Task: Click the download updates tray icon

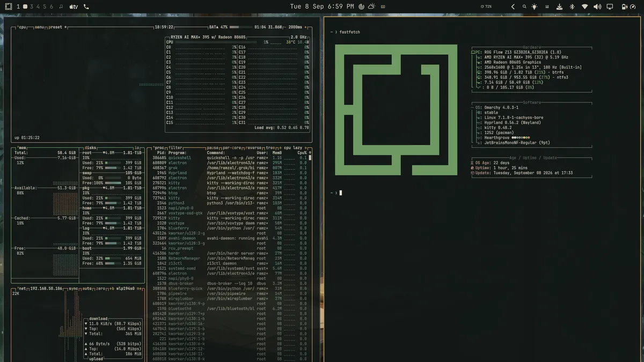Action: [x=559, y=6]
